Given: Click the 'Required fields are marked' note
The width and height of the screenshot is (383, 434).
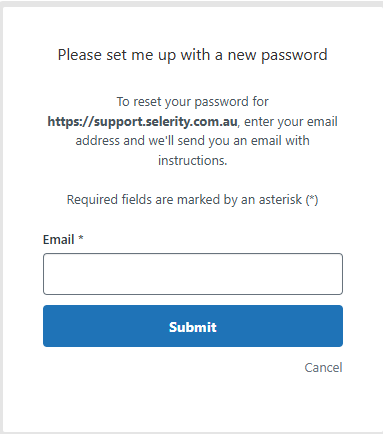Looking at the screenshot, I should tap(192, 200).
